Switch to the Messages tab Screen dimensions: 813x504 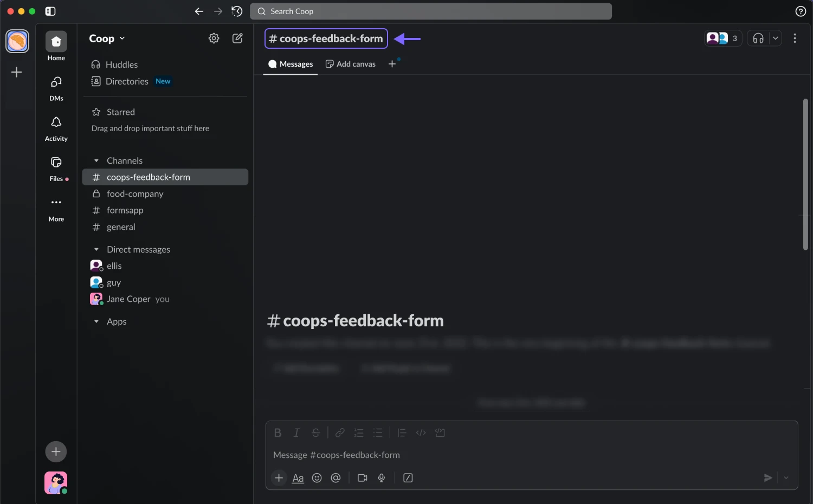click(x=291, y=63)
